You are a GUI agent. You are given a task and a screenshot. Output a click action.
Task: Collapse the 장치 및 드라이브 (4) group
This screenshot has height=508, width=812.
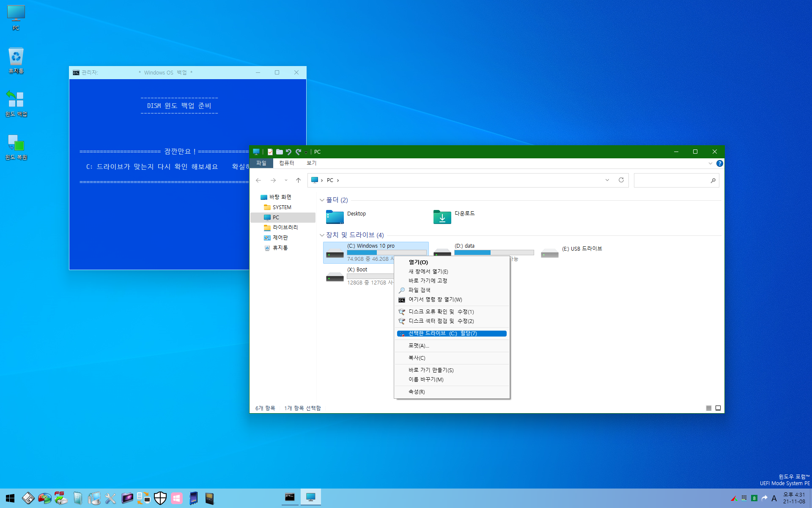click(322, 235)
